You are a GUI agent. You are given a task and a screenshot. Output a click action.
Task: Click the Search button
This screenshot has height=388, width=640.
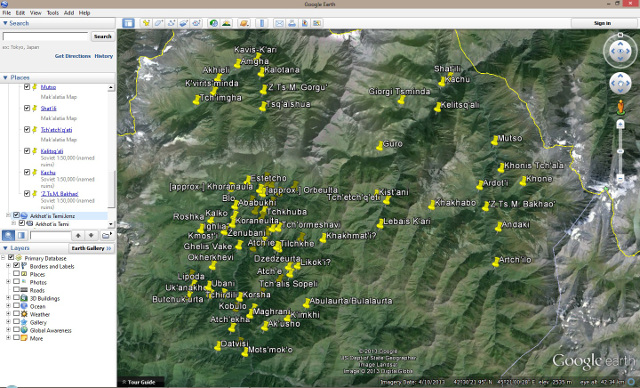(x=103, y=36)
